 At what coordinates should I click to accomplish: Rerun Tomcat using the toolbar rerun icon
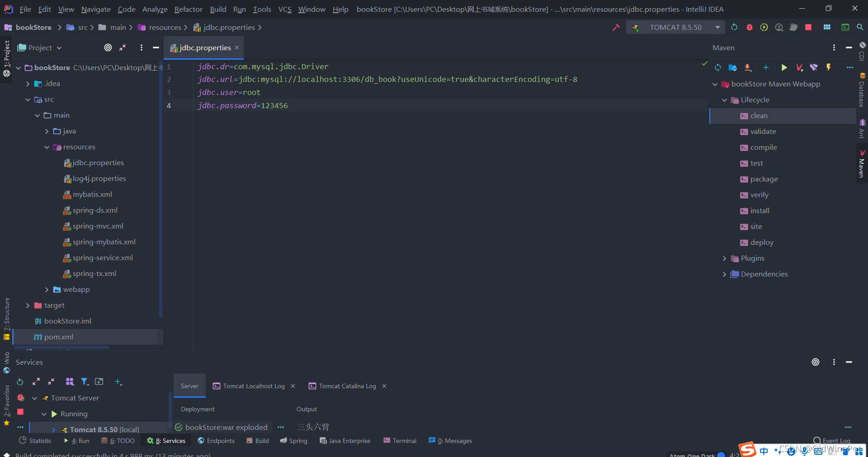[734, 27]
